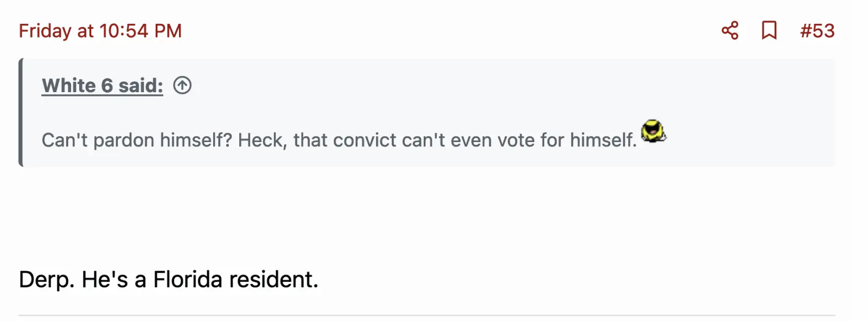This screenshot has height=321, width=868.
Task: Click the share icon for post #53
Action: pos(730,30)
